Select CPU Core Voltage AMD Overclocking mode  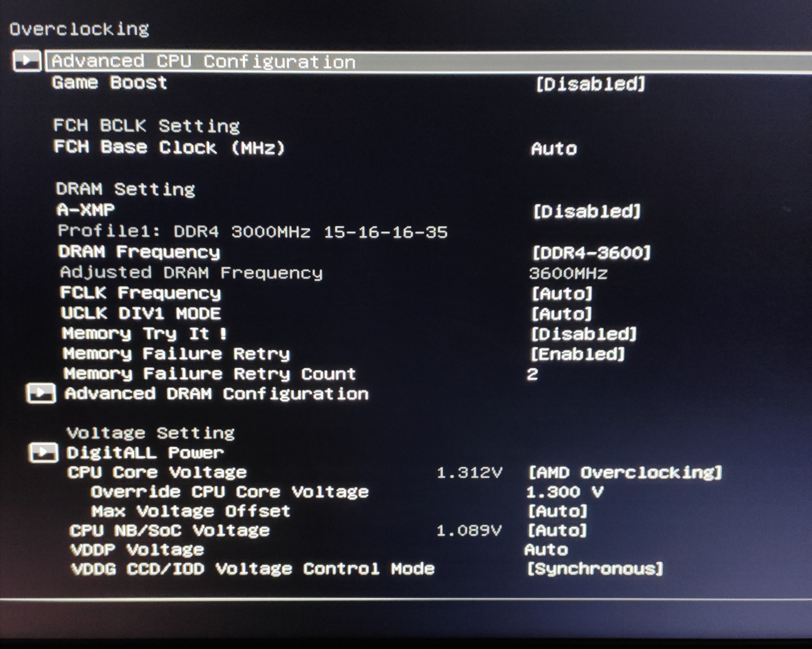(x=625, y=473)
